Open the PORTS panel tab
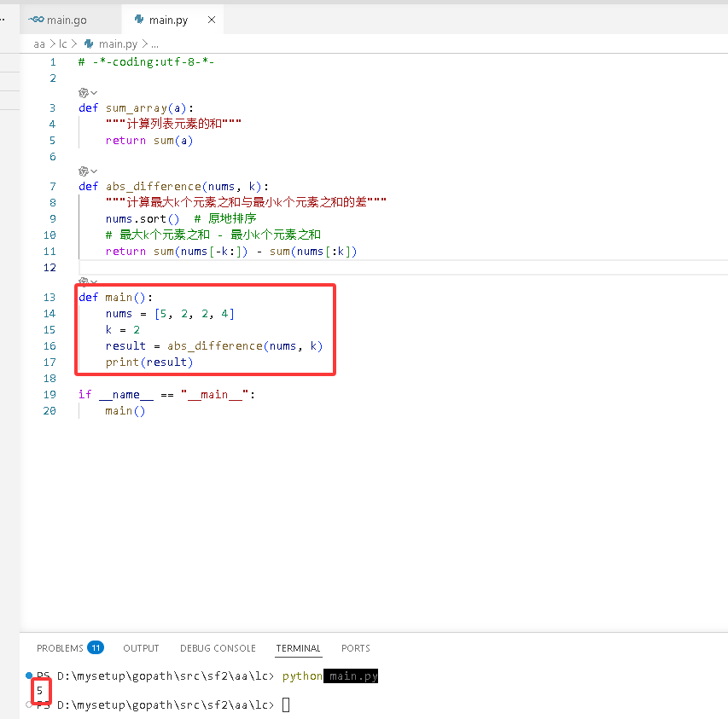This screenshot has height=719, width=728. 356,648
